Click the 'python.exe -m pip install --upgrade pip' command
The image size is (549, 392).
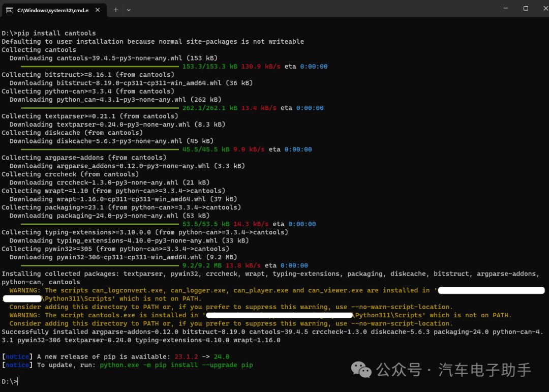tap(176, 365)
